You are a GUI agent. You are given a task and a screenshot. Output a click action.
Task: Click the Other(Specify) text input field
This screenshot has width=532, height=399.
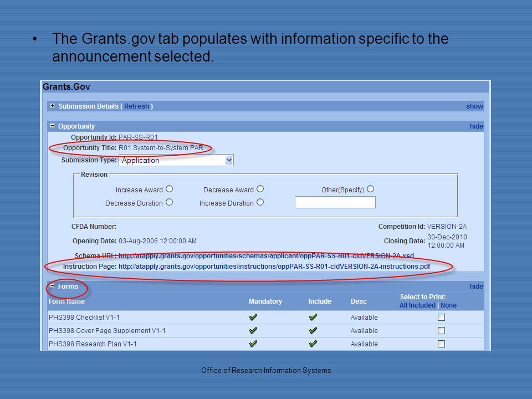coord(335,202)
